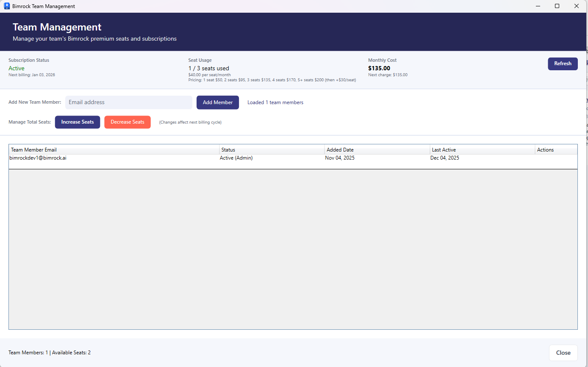Click the Seat Usage summary text
The width and height of the screenshot is (588, 367).
coord(209,68)
